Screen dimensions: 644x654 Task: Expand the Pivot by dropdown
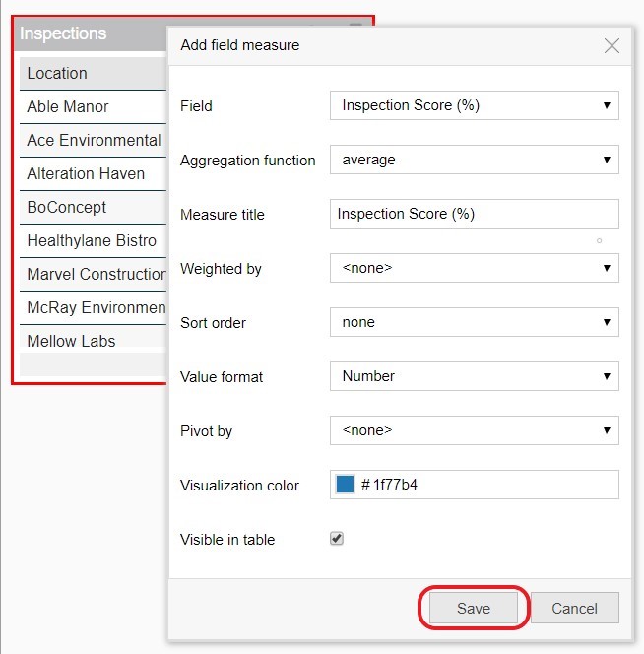pos(474,430)
